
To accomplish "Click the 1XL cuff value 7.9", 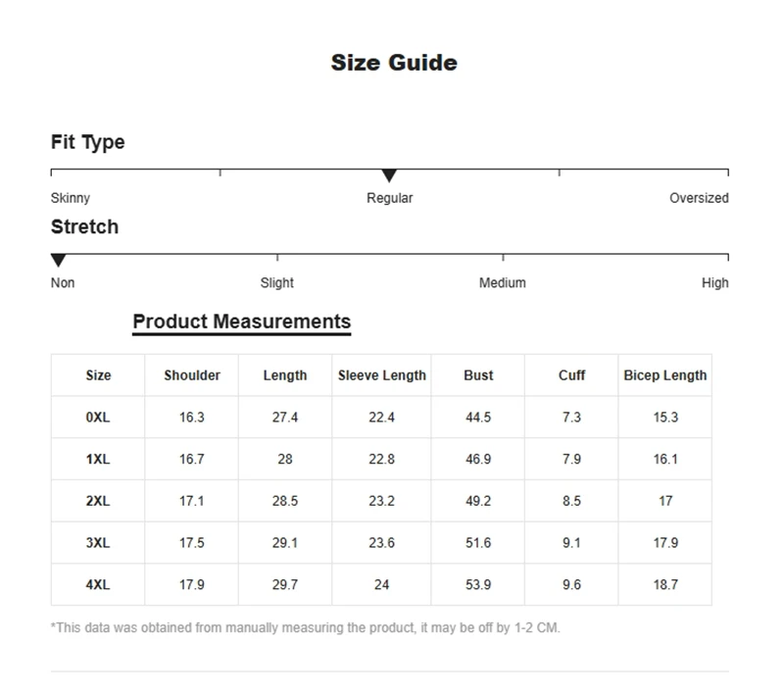I will pyautogui.click(x=571, y=459).
